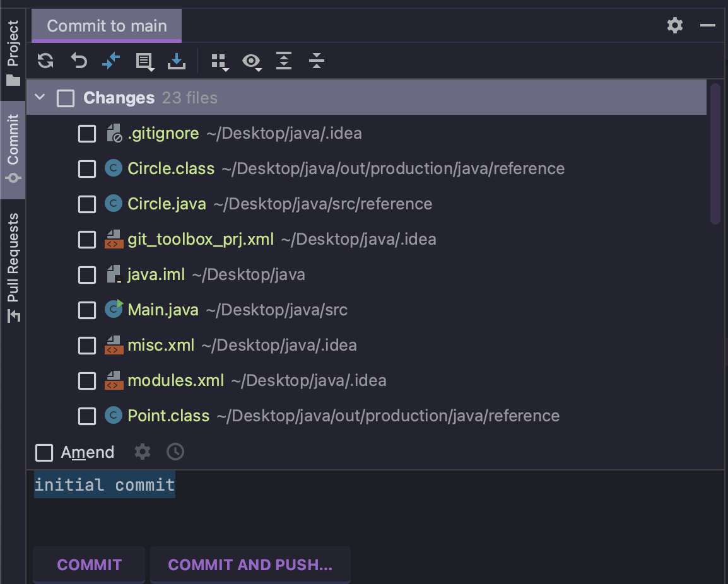
Task: Tick the Circle.class checkbox
Action: coord(87,169)
